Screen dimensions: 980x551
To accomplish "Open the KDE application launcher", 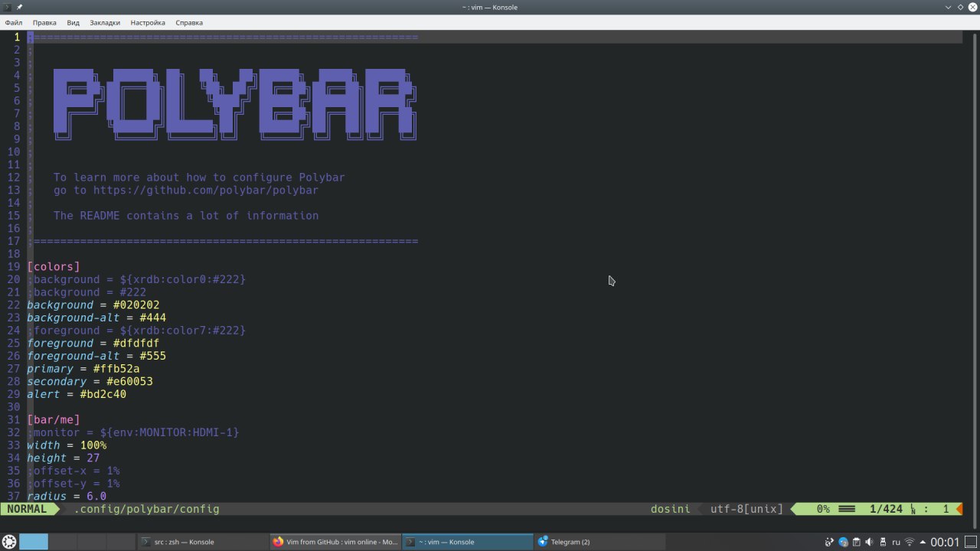I will (9, 542).
